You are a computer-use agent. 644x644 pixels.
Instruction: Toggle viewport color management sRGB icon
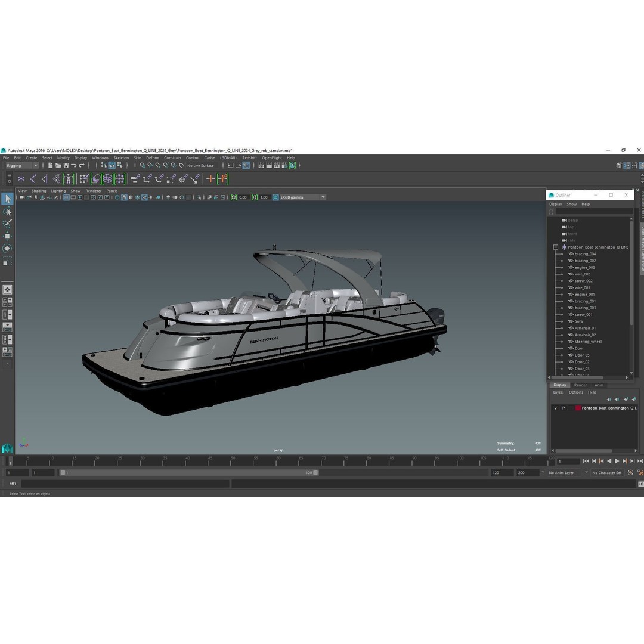275,197
